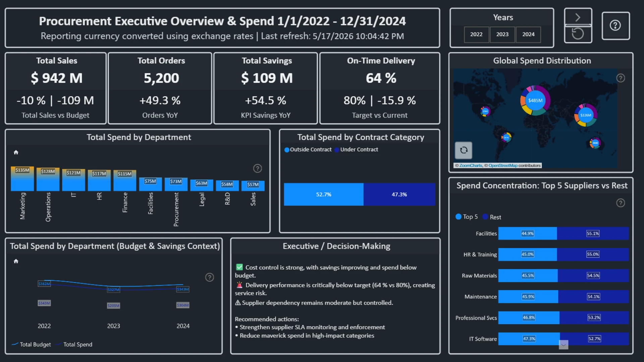
Task: Click the Total Savings value $ 109 M
Action: coord(267,78)
